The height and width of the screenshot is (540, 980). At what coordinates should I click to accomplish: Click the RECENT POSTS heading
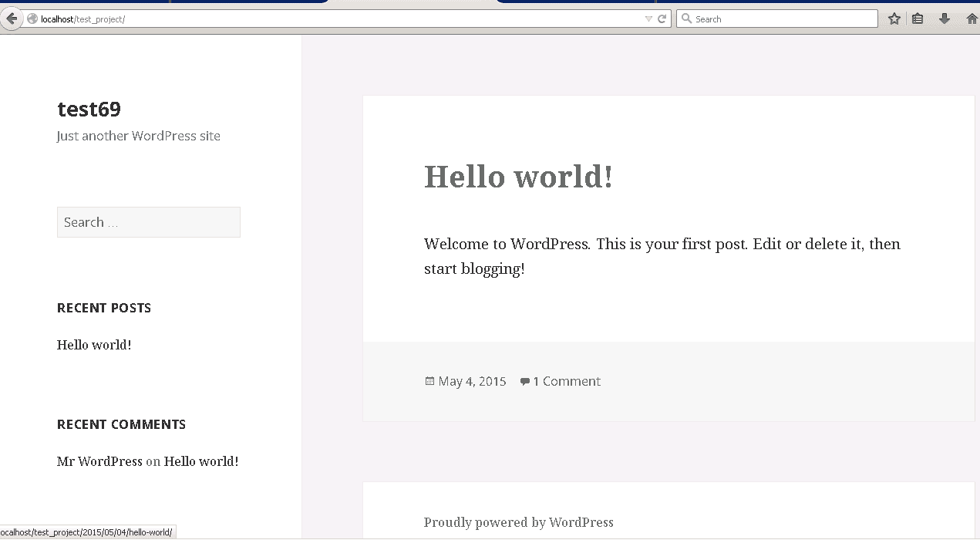coord(104,308)
